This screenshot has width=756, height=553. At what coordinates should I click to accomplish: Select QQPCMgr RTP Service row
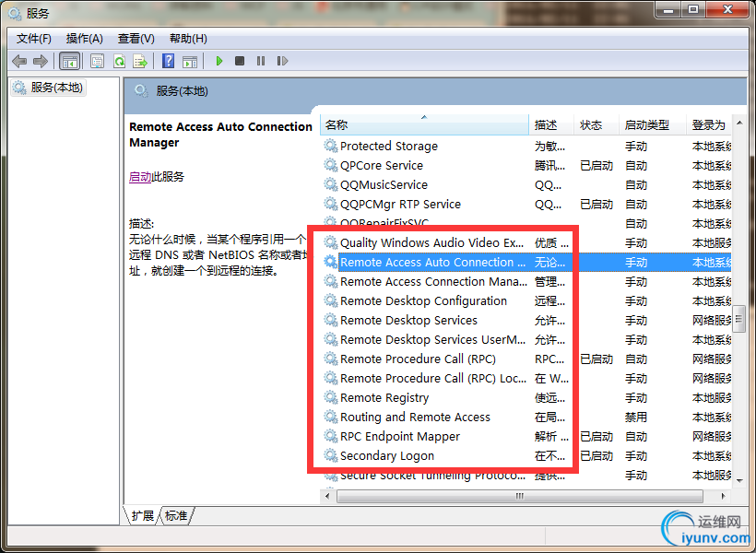526,204
